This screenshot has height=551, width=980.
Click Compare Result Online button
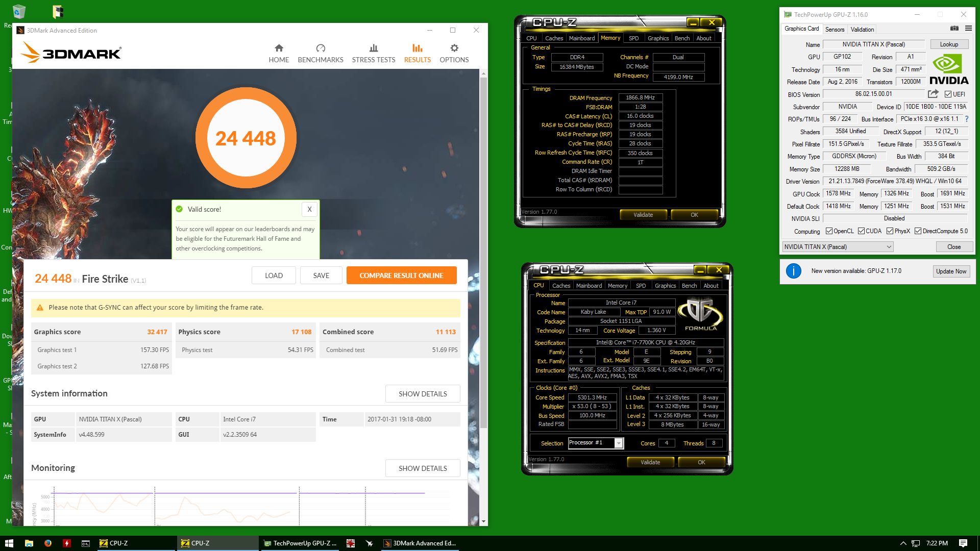[401, 275]
